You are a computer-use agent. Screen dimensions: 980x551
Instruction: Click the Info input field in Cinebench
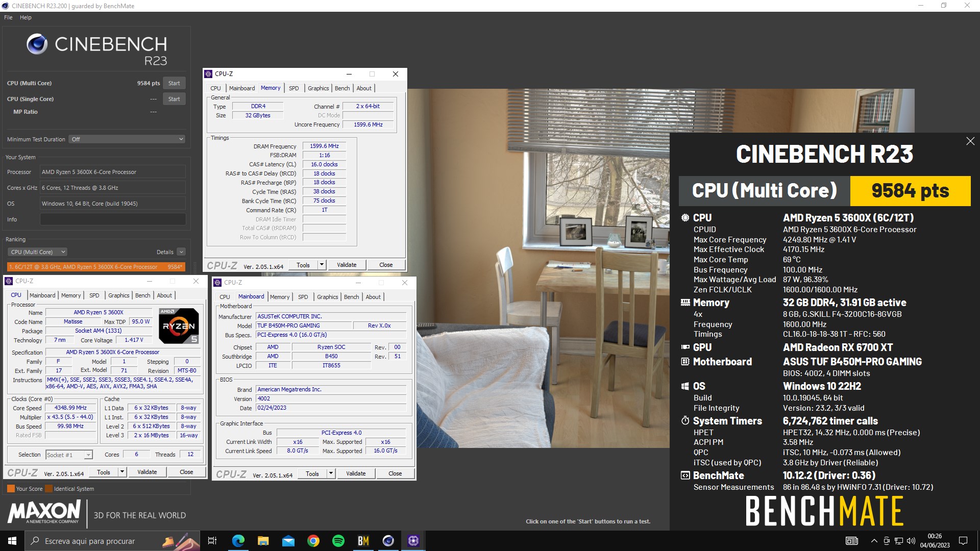pos(113,219)
